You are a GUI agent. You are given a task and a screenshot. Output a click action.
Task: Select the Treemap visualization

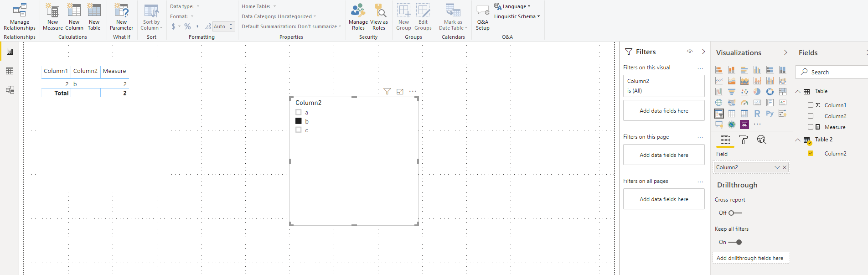783,92
